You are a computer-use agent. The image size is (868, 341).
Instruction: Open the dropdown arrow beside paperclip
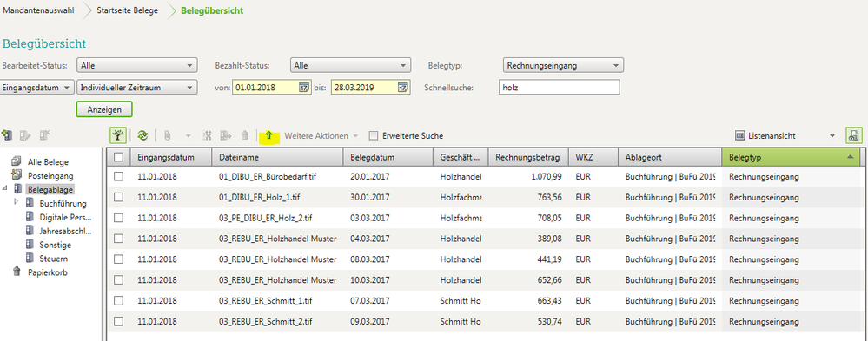(188, 135)
